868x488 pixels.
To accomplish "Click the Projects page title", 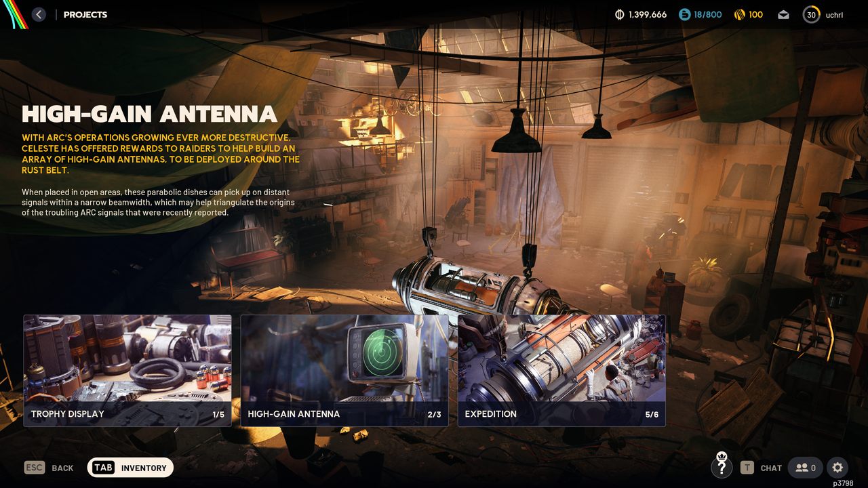I will pos(85,15).
